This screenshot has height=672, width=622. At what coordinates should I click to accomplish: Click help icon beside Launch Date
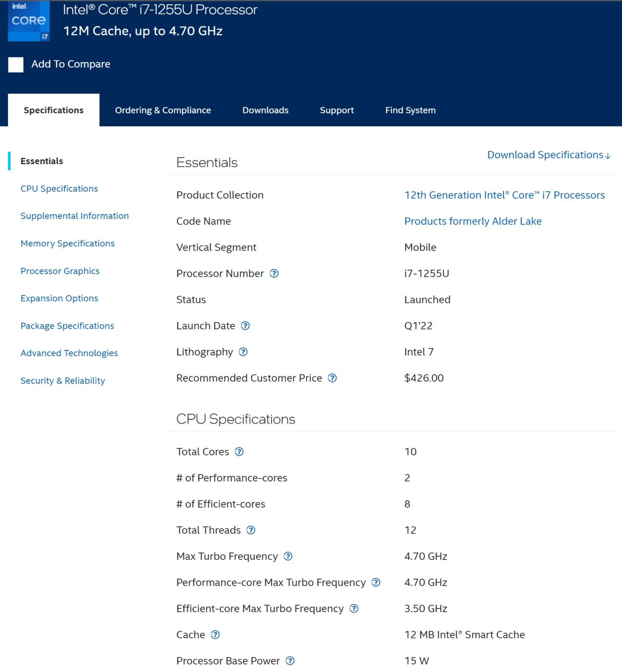(246, 325)
